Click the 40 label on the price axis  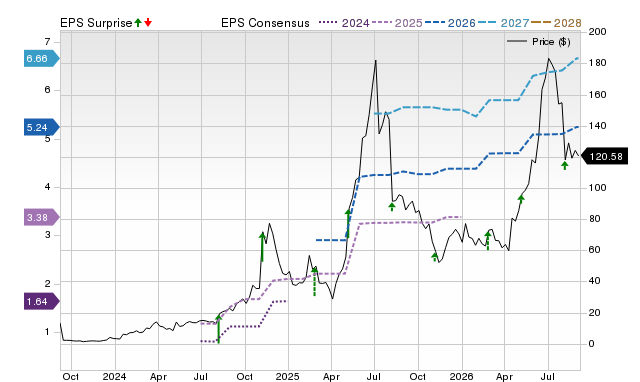click(594, 281)
